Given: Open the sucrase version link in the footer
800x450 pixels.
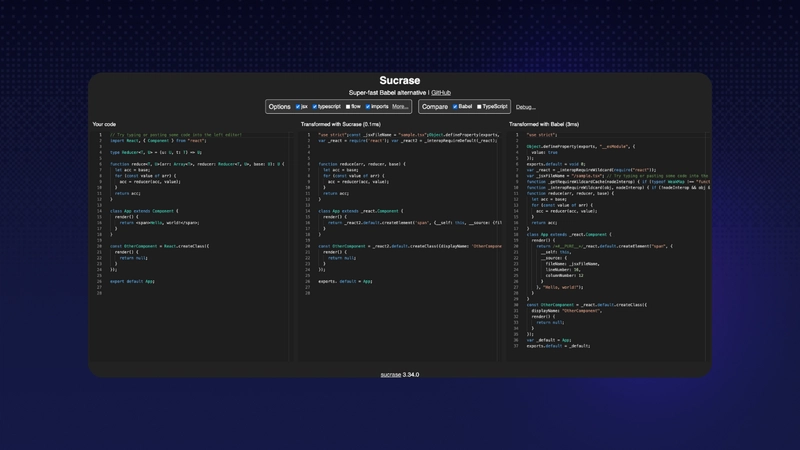Looking at the screenshot, I should pyautogui.click(x=391, y=374).
